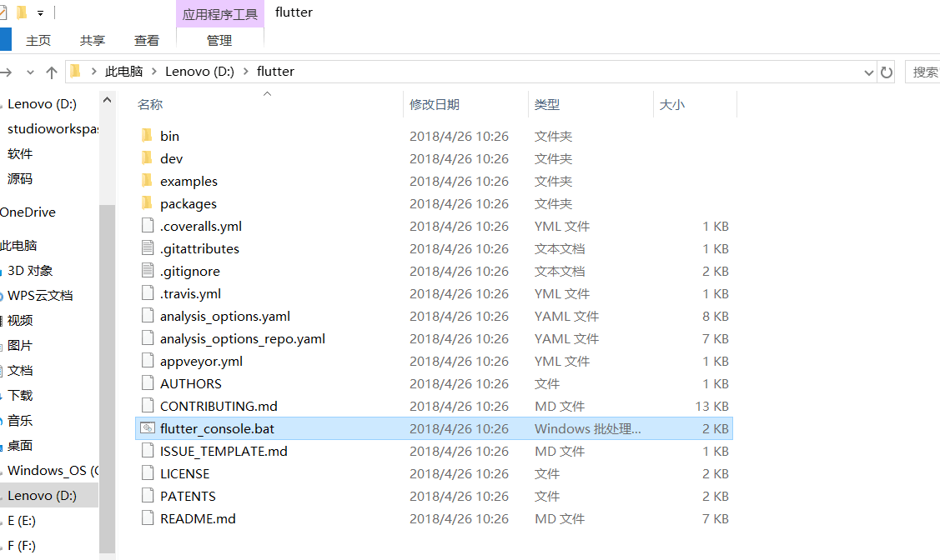Click the AUTHORS file icon
940x560 pixels.
tap(148, 382)
